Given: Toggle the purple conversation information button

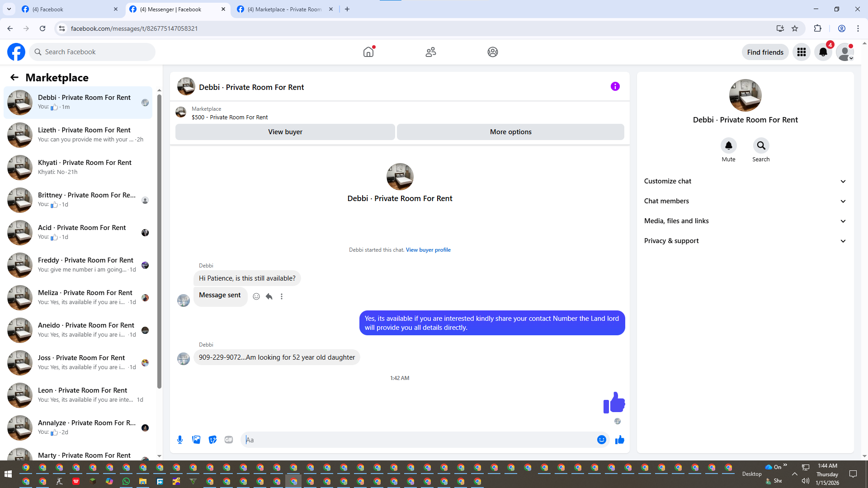Looking at the screenshot, I should tap(615, 86).
